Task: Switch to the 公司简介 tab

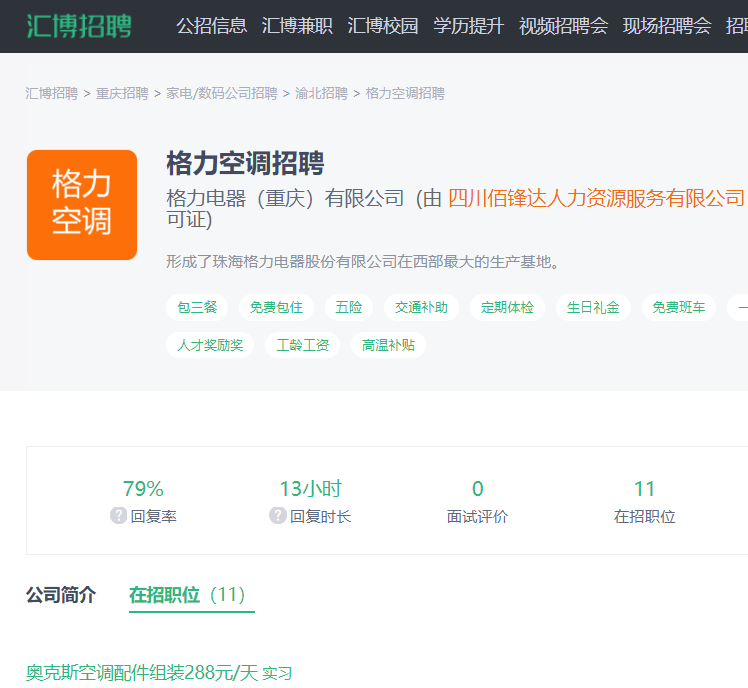Action: [61, 595]
